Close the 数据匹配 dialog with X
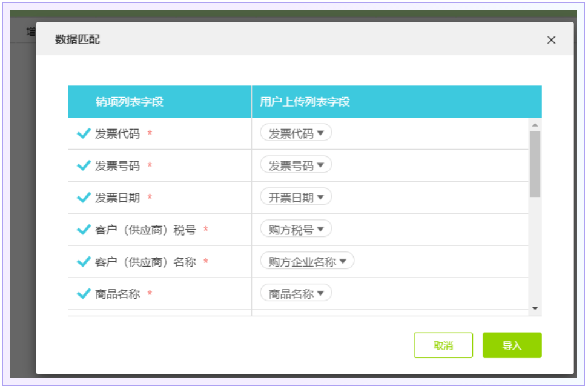 point(551,40)
